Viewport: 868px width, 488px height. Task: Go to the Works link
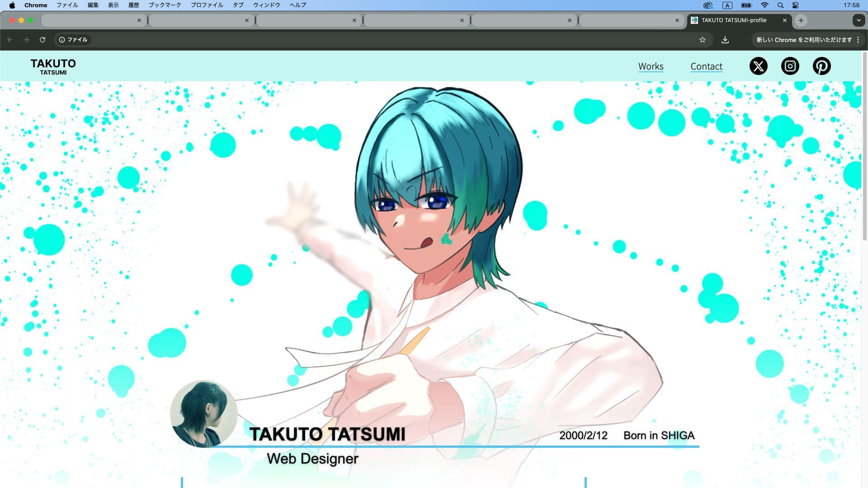click(651, 66)
